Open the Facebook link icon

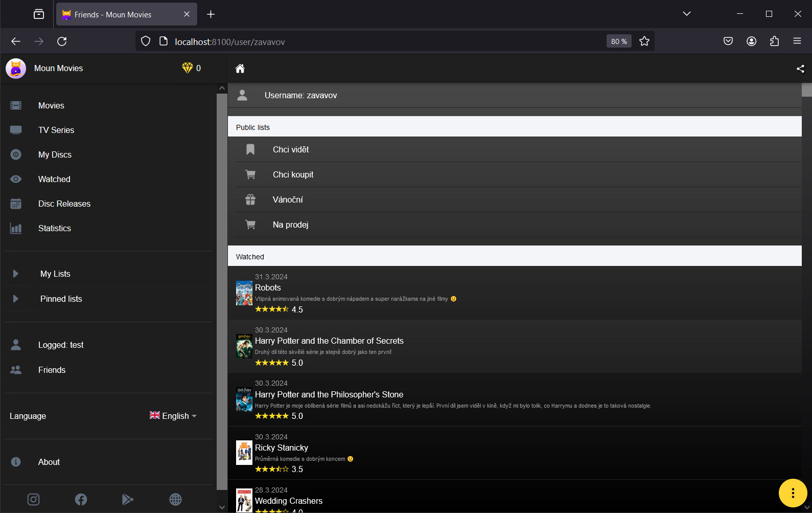81,499
